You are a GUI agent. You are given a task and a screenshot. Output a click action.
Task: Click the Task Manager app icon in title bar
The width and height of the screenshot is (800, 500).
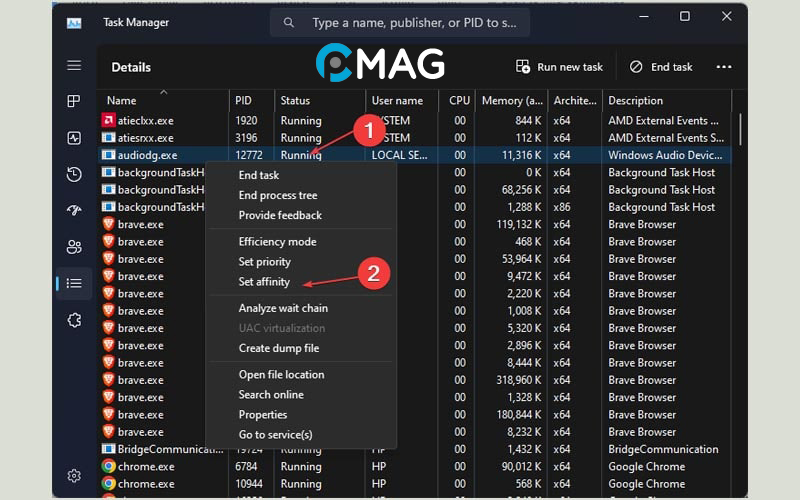(74, 23)
